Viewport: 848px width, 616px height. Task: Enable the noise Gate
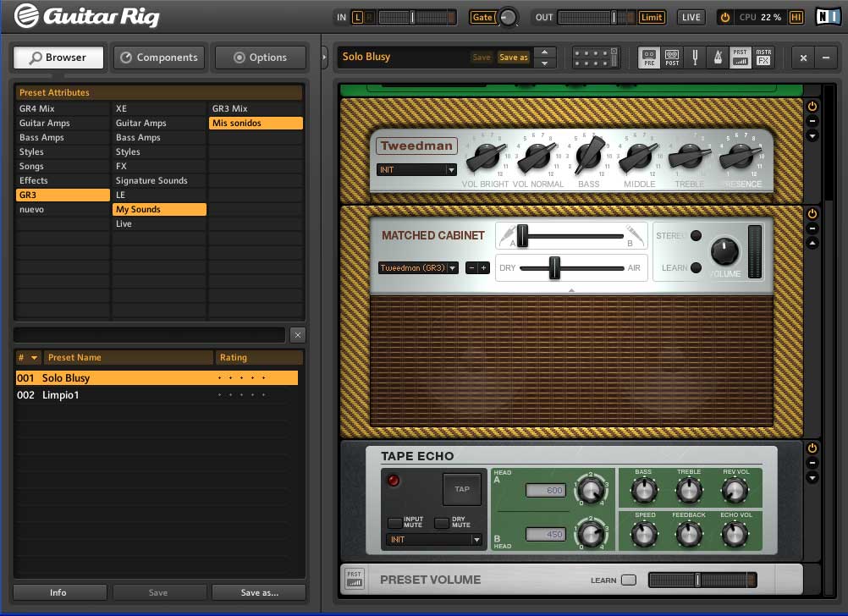[x=482, y=17]
